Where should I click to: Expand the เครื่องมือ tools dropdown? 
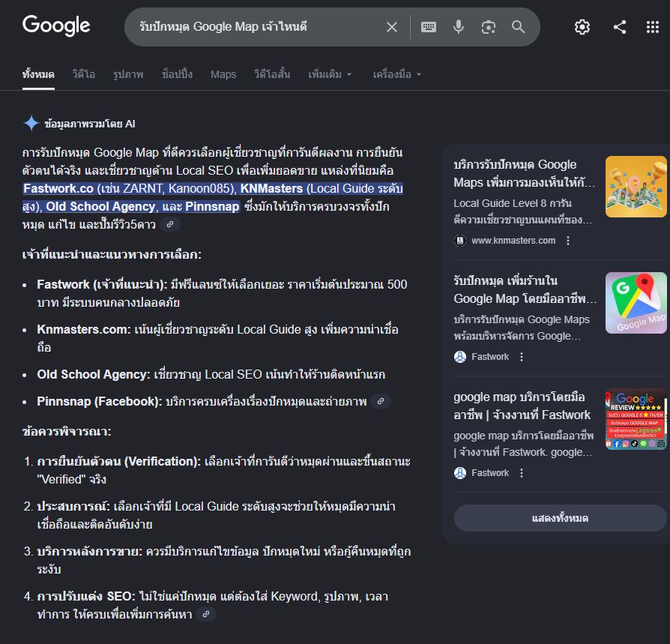tap(397, 74)
